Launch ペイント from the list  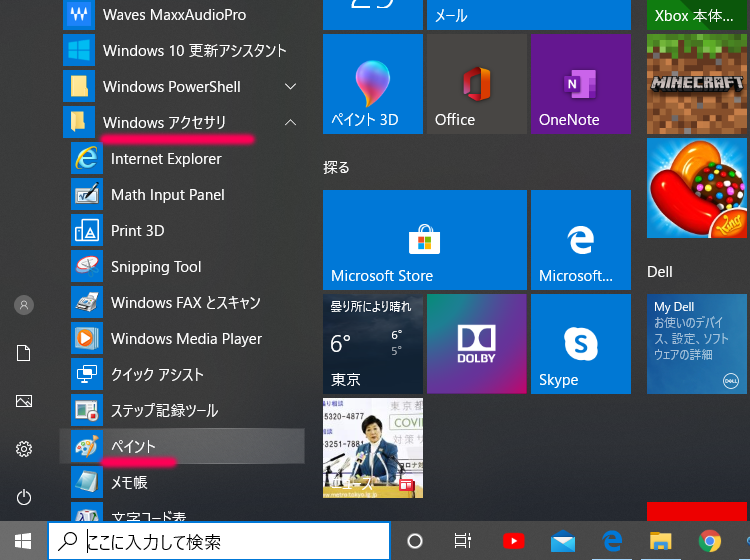183,446
